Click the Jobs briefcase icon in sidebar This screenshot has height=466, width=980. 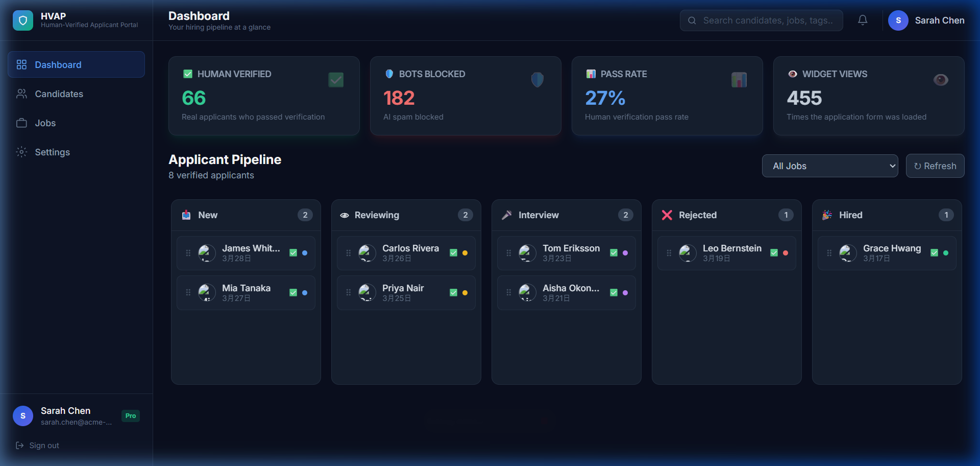[21, 123]
